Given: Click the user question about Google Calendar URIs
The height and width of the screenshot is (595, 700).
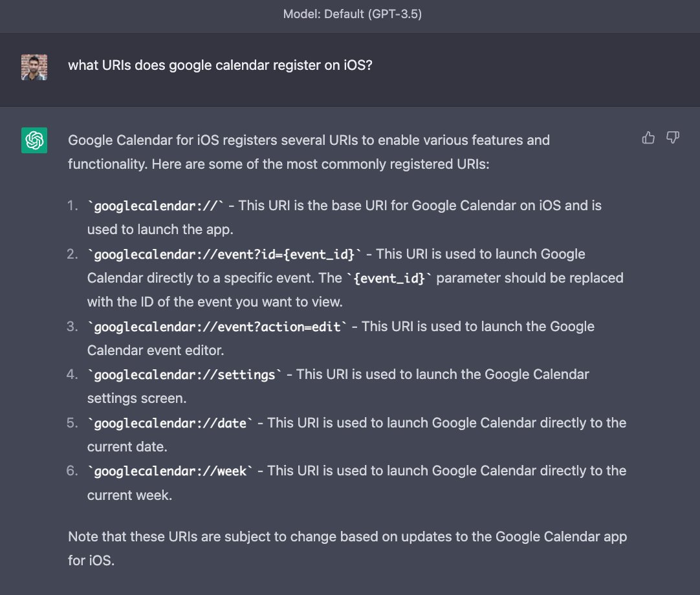Looking at the screenshot, I should (220, 65).
